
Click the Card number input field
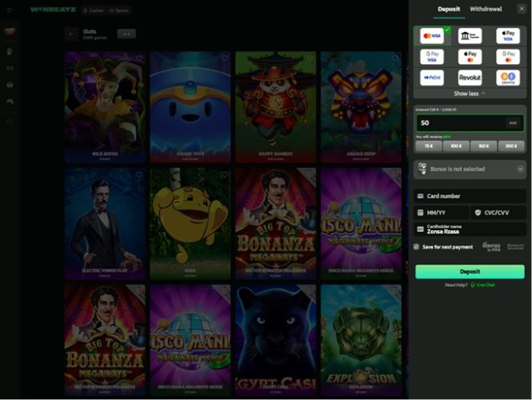(470, 196)
